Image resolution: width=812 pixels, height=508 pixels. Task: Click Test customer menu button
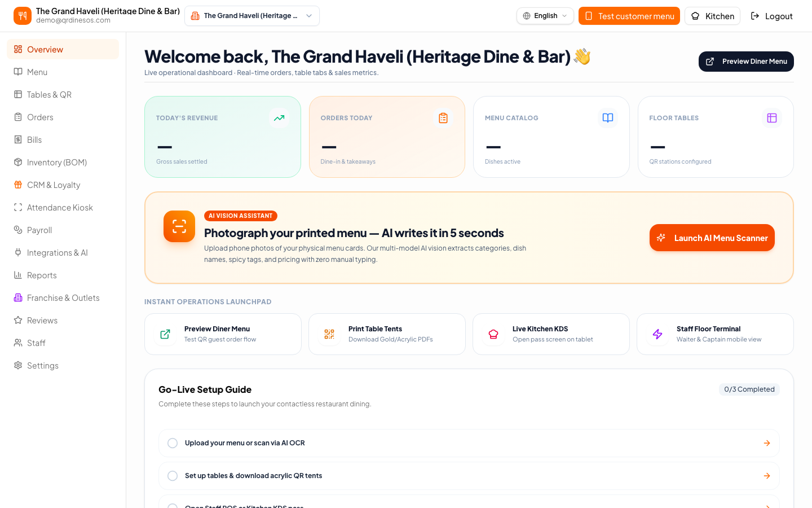coord(629,16)
